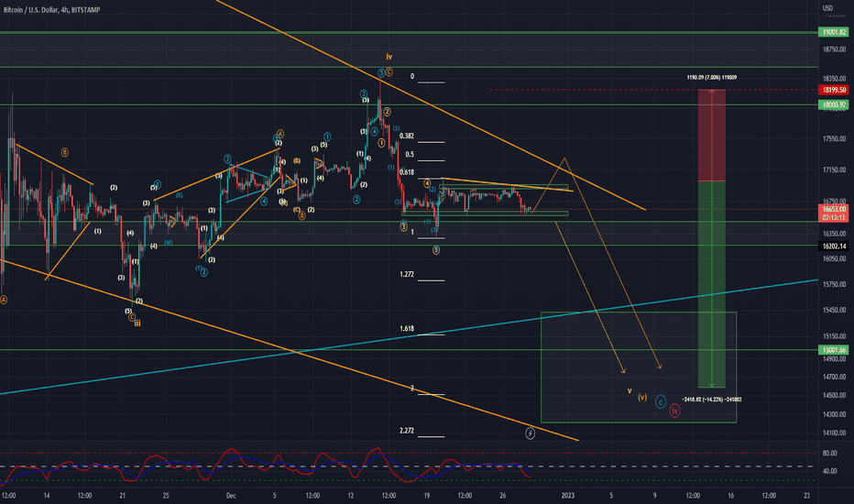Click the 23 date on the time axis
Image resolution: width=854 pixels, height=504 pixels.
coord(807,496)
